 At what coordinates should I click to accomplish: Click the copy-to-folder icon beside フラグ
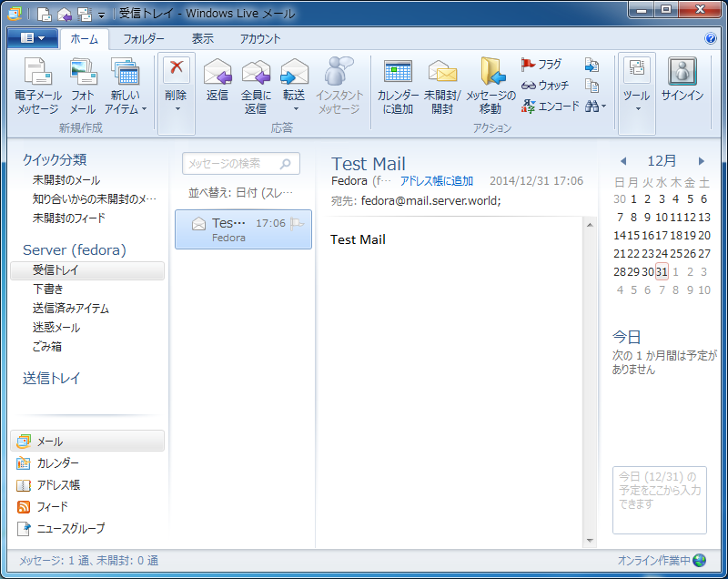click(591, 65)
